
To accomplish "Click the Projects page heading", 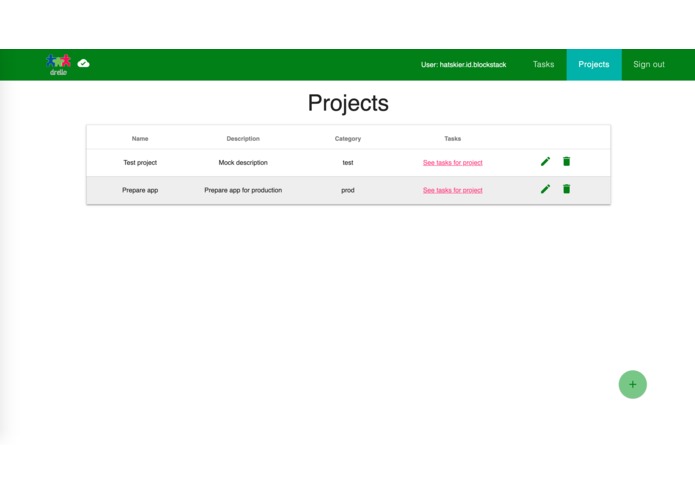I will tap(348, 103).
